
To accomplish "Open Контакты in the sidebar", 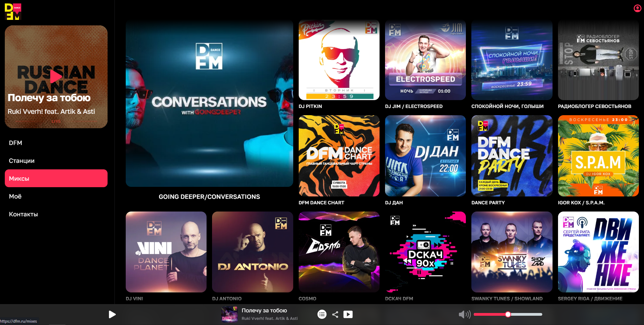I will (56, 214).
